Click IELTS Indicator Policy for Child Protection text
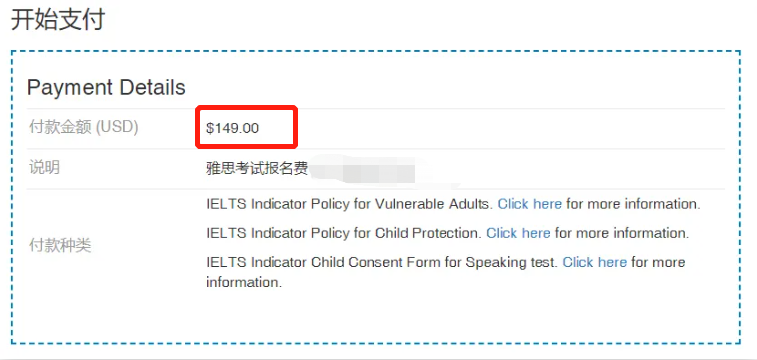Image resolution: width=757 pixels, height=360 pixels. (344, 233)
